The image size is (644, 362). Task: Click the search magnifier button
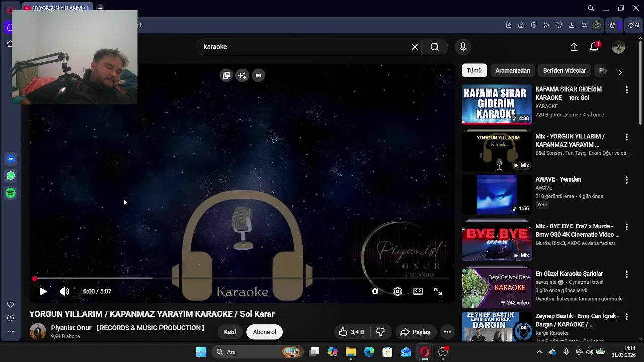(435, 47)
